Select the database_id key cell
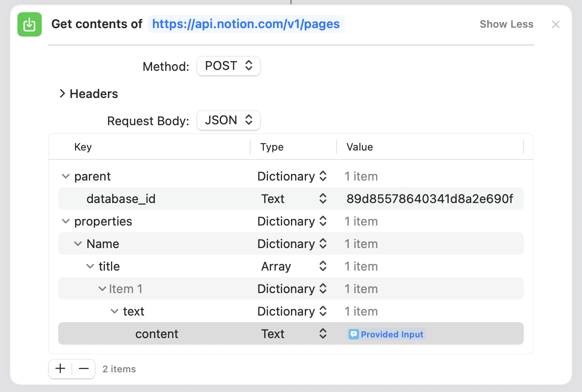 tap(121, 199)
